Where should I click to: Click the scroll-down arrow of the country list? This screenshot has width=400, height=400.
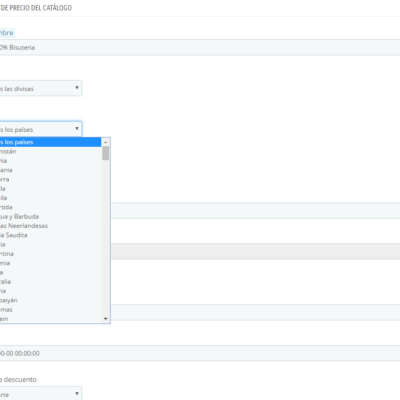[x=106, y=319]
